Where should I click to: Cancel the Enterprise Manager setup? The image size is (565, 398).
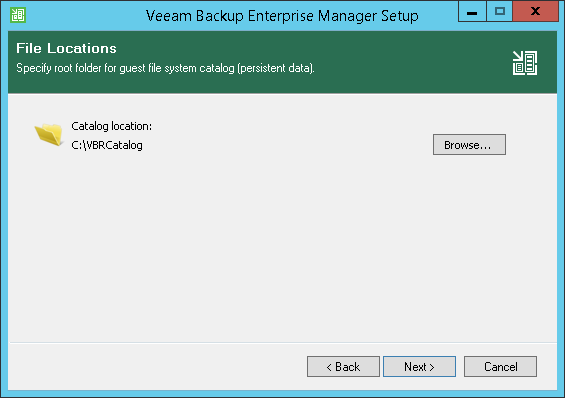point(500,367)
